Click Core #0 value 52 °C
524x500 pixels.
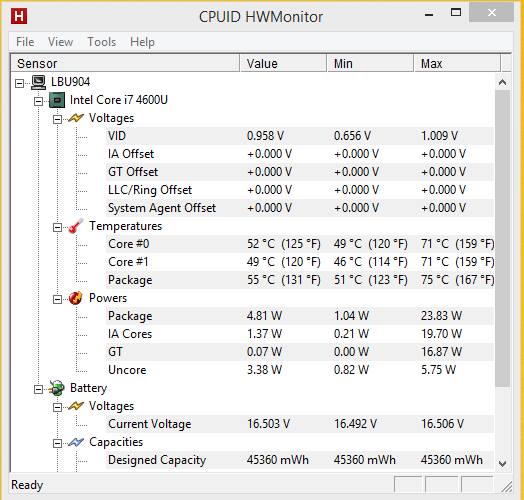[x=284, y=244]
